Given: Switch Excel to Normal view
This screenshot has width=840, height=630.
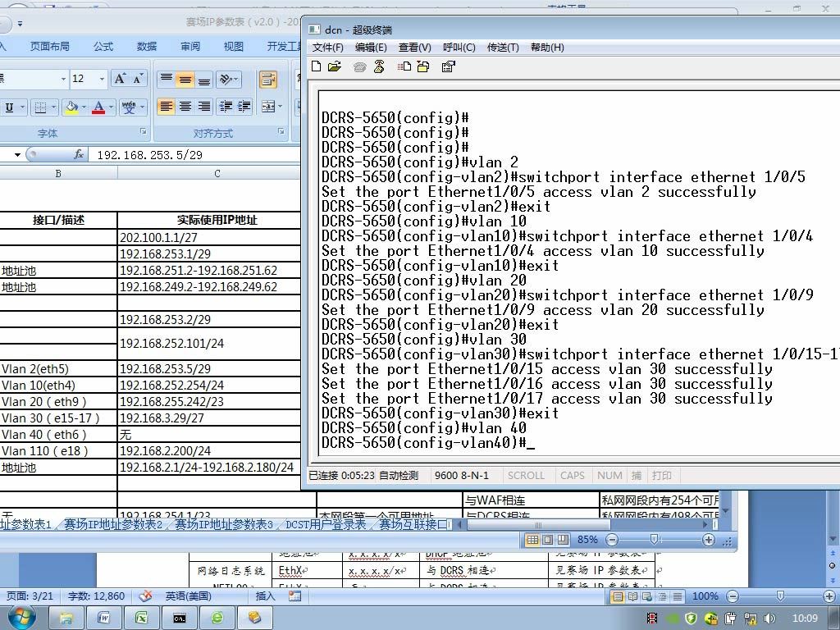Looking at the screenshot, I should 532,540.
